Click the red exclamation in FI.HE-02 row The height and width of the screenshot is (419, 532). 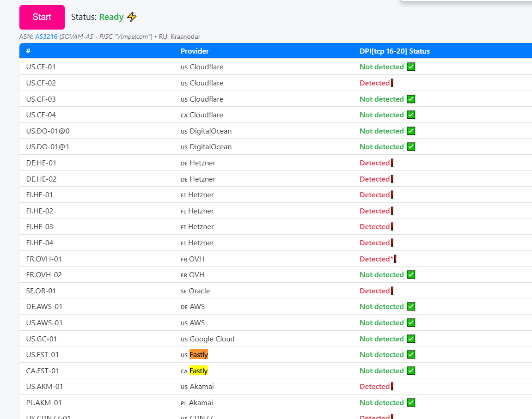392,211
